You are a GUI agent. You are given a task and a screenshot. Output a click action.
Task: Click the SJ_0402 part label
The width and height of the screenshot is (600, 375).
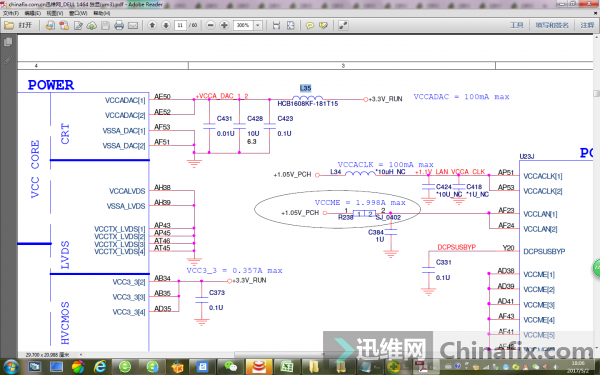click(388, 217)
